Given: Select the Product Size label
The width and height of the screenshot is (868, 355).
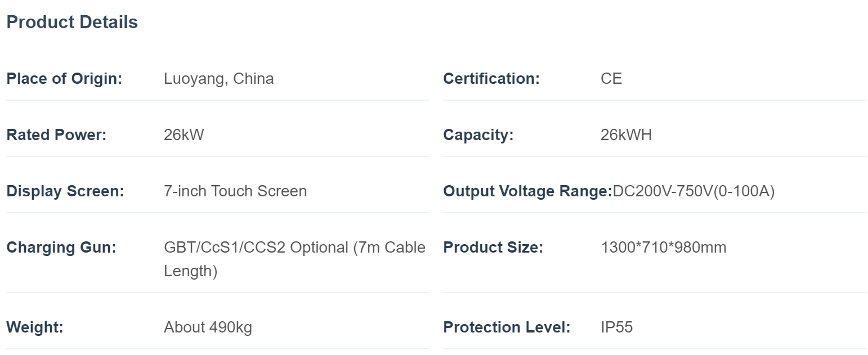Looking at the screenshot, I should pyautogui.click(x=493, y=248).
